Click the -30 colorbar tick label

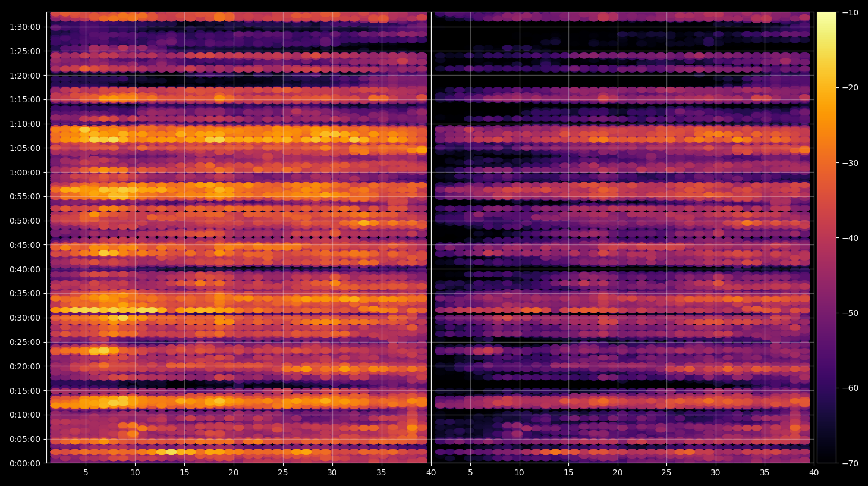(850, 163)
